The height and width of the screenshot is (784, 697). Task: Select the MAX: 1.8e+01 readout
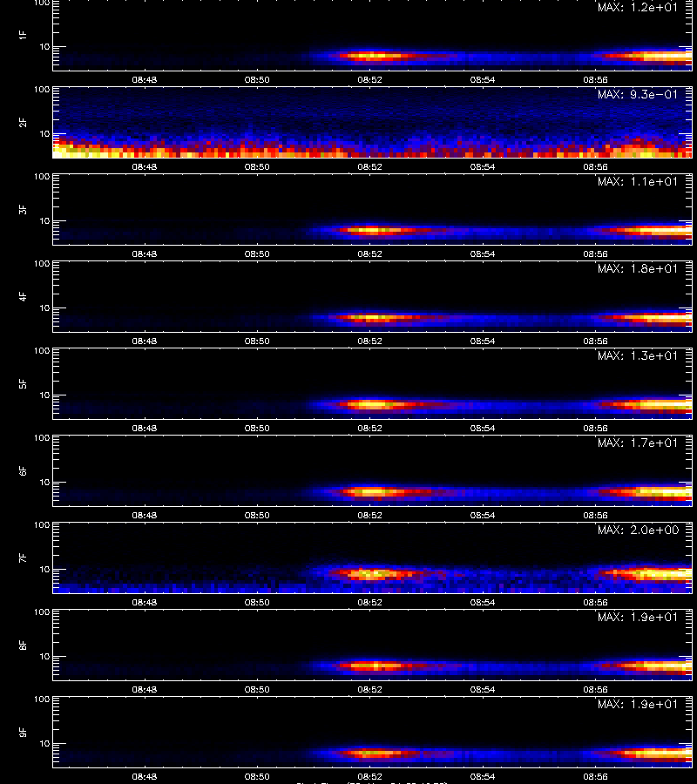tap(638, 268)
